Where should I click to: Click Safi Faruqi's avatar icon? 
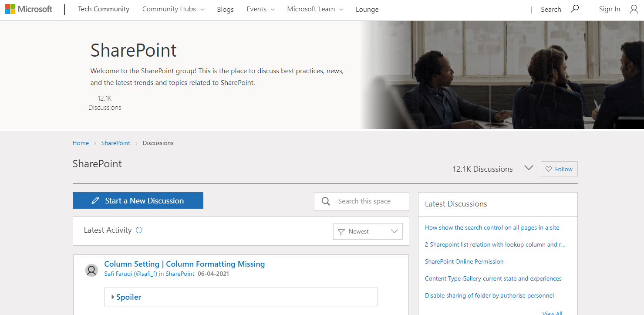pyautogui.click(x=91, y=270)
